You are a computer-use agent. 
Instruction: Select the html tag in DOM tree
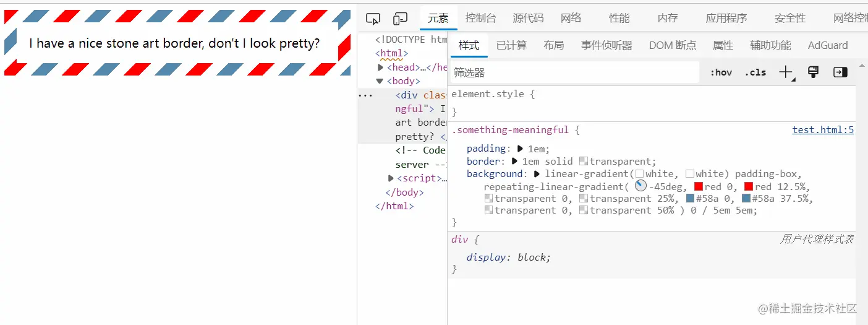click(391, 53)
